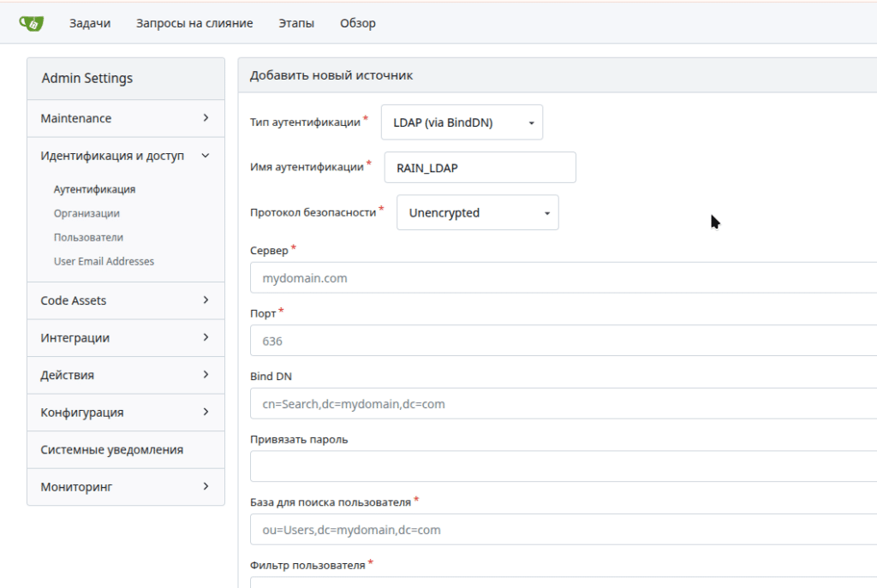The image size is (877, 588).
Task: Expand the Code Assets section
Action: pos(125,300)
